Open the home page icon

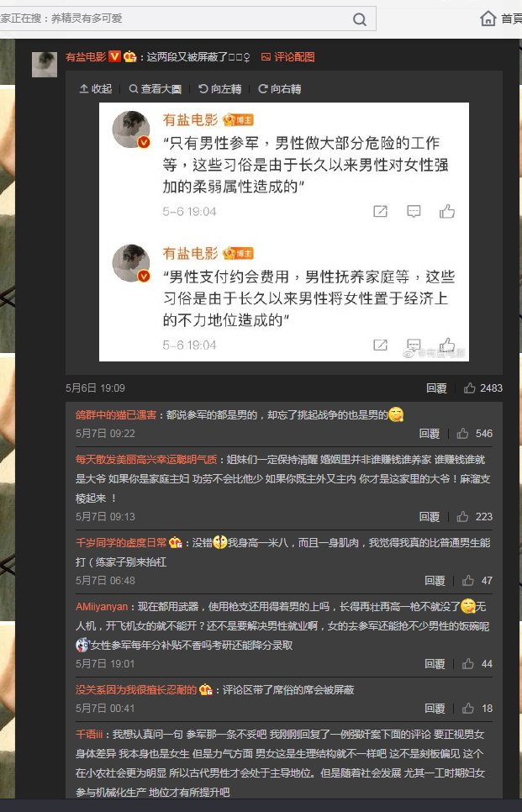[488, 18]
